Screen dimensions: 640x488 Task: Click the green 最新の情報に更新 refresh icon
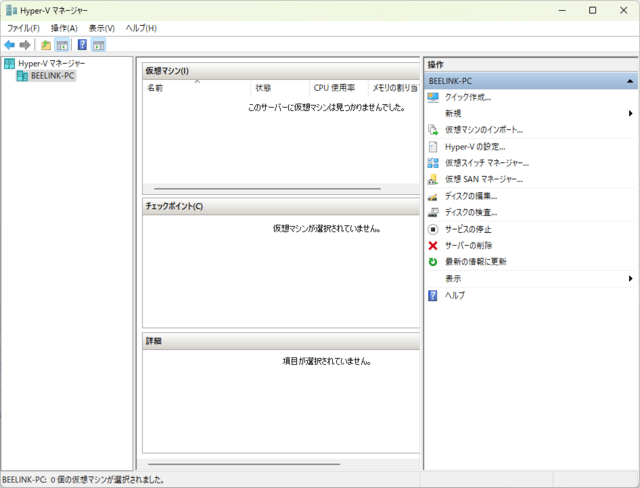point(433,262)
